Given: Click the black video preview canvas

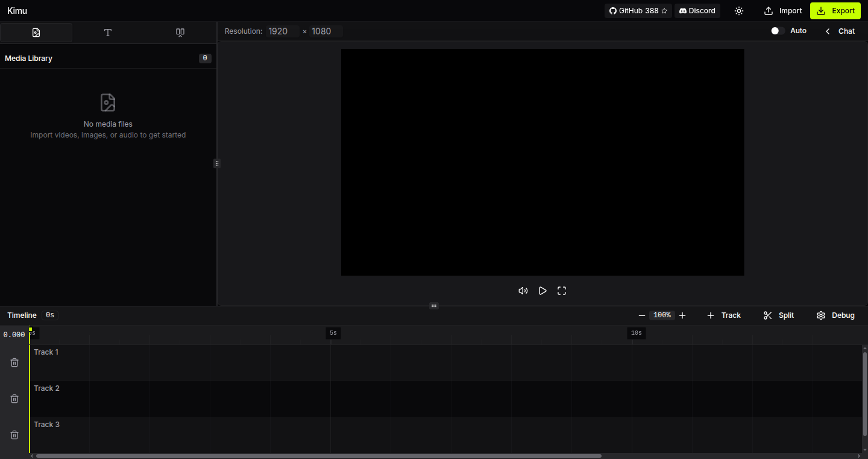Looking at the screenshot, I should tap(542, 162).
